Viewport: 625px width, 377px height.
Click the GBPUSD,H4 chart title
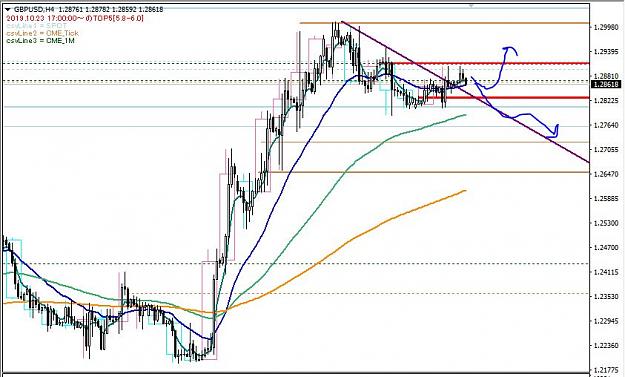[x=34, y=9]
